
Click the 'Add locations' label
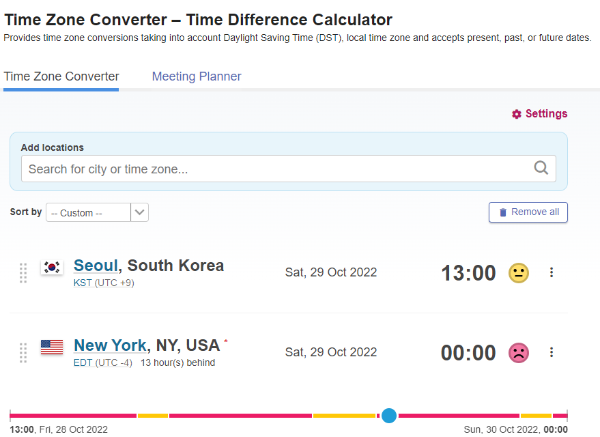tap(52, 148)
